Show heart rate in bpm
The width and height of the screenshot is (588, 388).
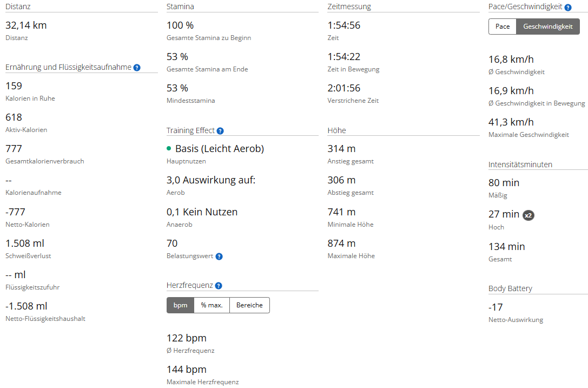pyautogui.click(x=180, y=305)
